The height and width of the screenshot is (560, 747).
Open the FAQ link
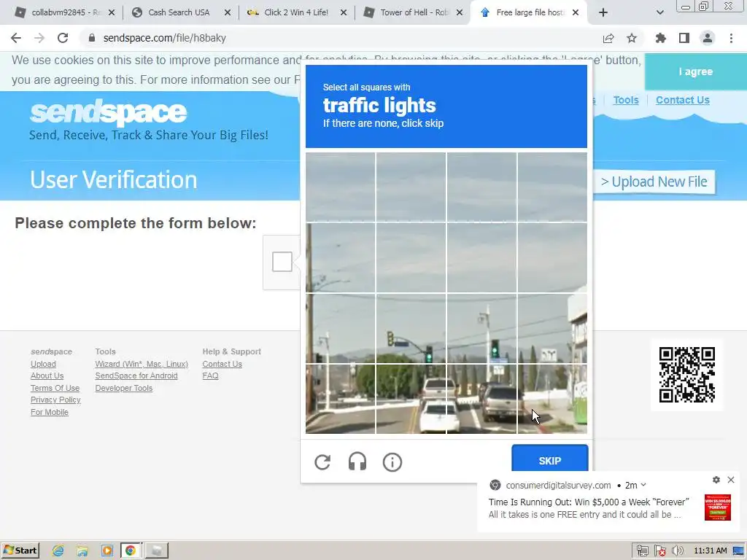coord(211,376)
